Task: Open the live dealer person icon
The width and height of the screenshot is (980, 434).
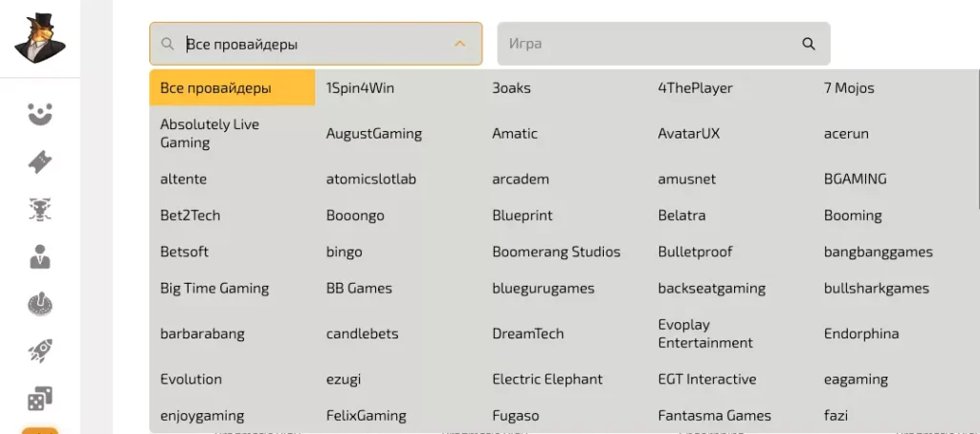Action: pos(40,256)
